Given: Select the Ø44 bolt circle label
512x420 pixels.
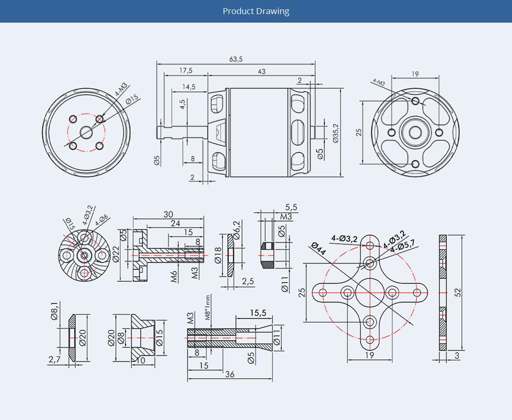Looking at the screenshot, I should pos(318,249).
